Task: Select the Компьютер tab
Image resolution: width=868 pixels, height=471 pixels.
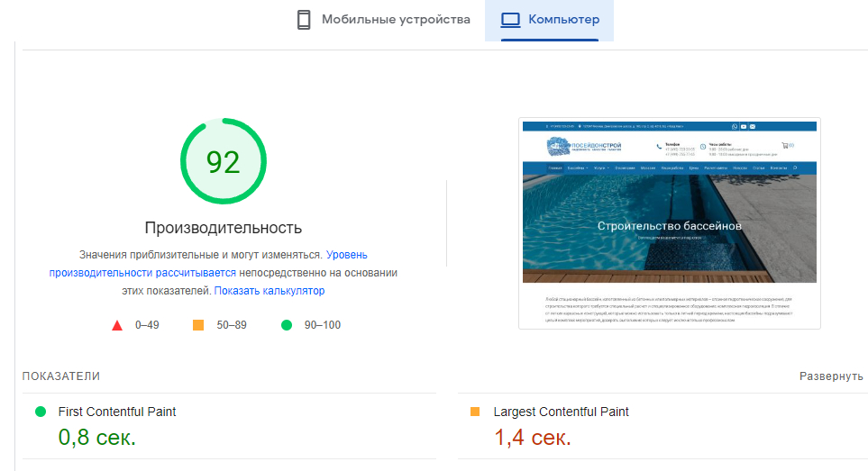Action: coord(550,20)
